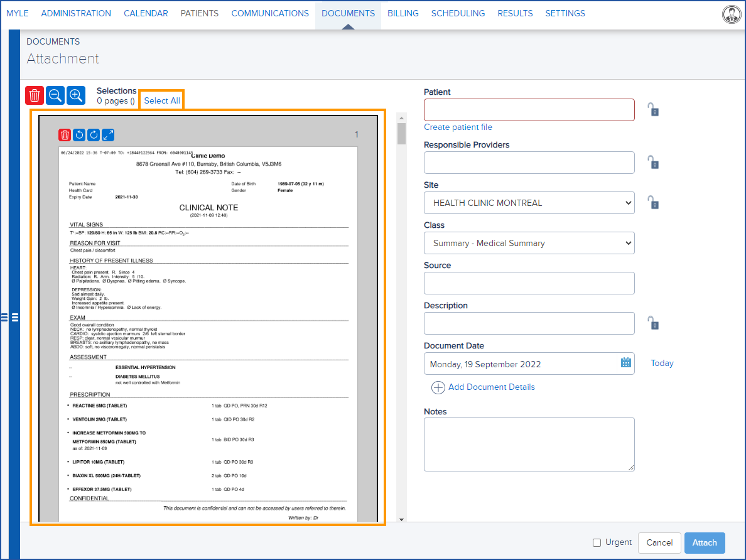Zoom in on the document preview

76,95
